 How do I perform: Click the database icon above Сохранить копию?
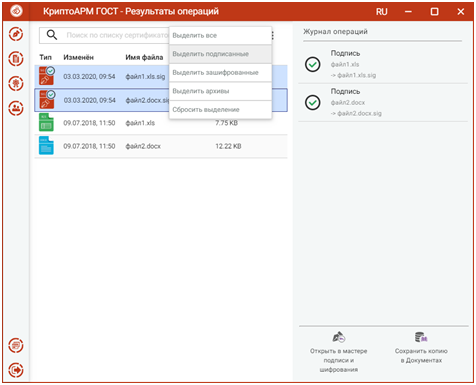pos(421,337)
